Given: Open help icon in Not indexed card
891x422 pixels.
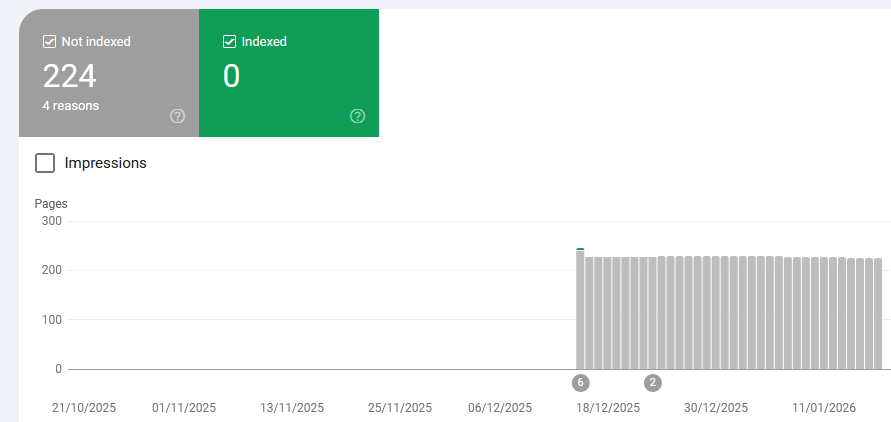Looking at the screenshot, I should click(178, 116).
